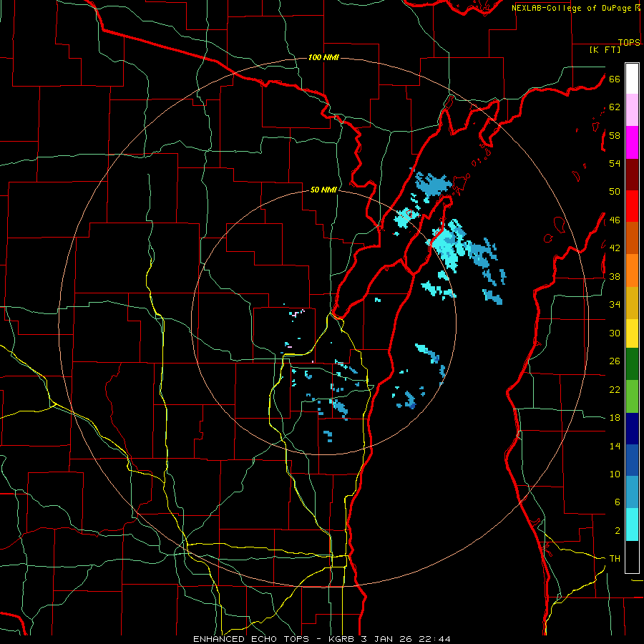Click the bright red 50 K FT swatch
Viewport: 644px width, 644px height.
click(632, 206)
